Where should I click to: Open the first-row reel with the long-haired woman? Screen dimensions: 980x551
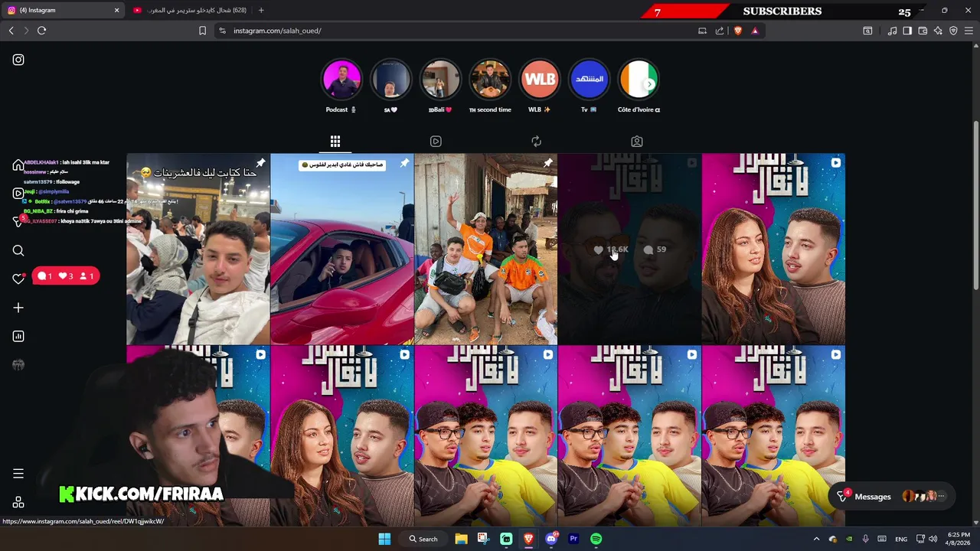[773, 249]
